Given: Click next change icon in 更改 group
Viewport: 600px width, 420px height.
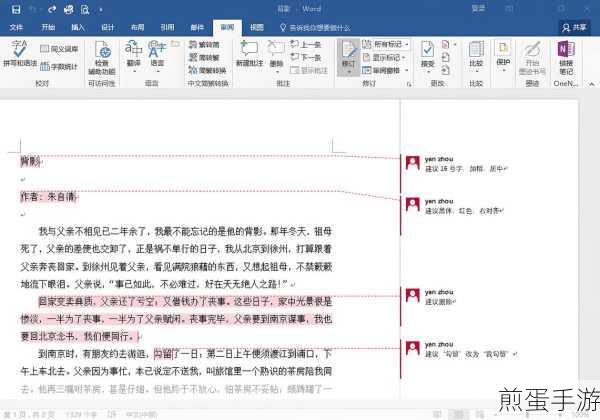Looking at the screenshot, I should coord(445,70).
